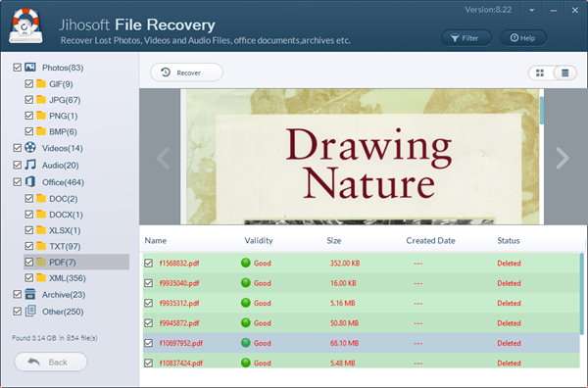
Task: Select the JPG(67) tree item
Action: click(x=65, y=100)
